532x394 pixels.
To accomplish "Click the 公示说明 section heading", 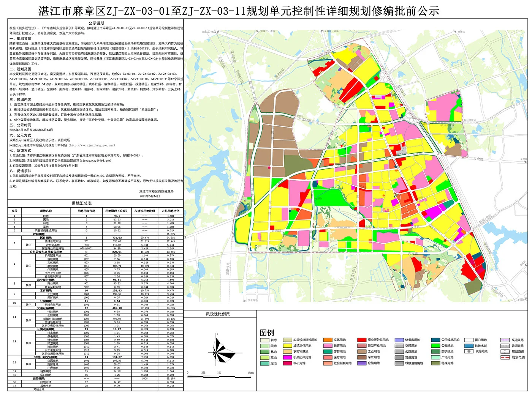I will coord(96,23).
